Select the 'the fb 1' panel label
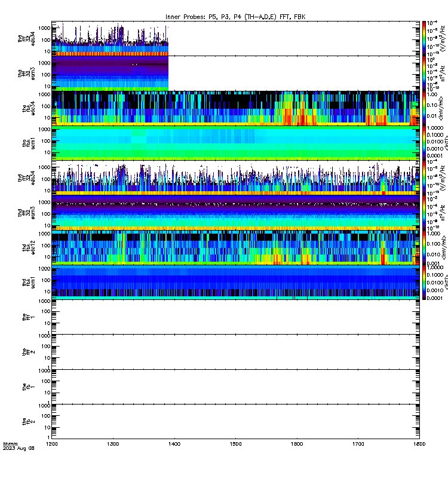Screen dimensions: 448x478 tap(29, 387)
